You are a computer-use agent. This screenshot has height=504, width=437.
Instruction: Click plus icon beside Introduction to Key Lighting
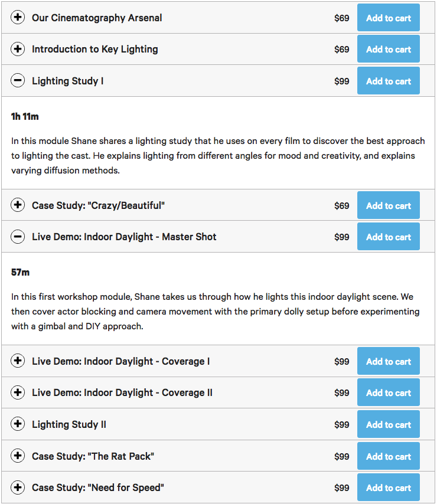coord(18,50)
